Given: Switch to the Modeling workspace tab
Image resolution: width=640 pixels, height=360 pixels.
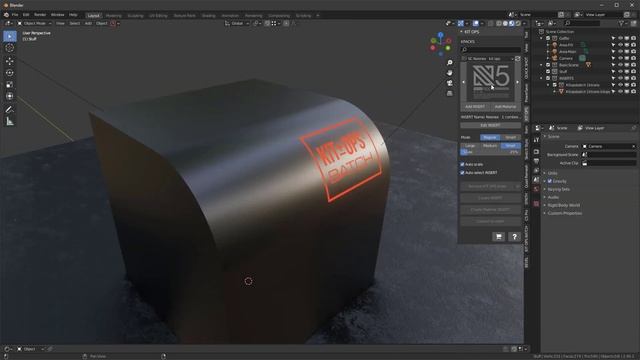Looking at the screenshot, I should pyautogui.click(x=113, y=16).
